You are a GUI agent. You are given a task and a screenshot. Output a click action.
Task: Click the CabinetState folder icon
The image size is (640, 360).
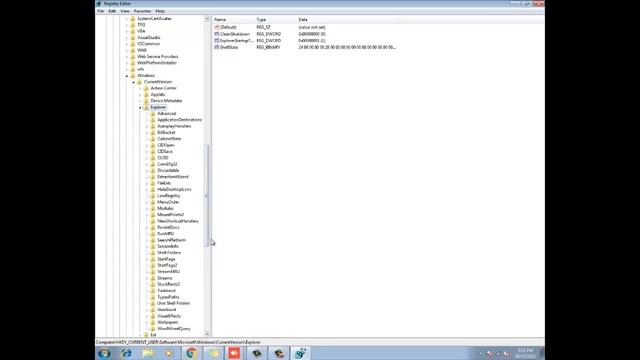pos(153,139)
